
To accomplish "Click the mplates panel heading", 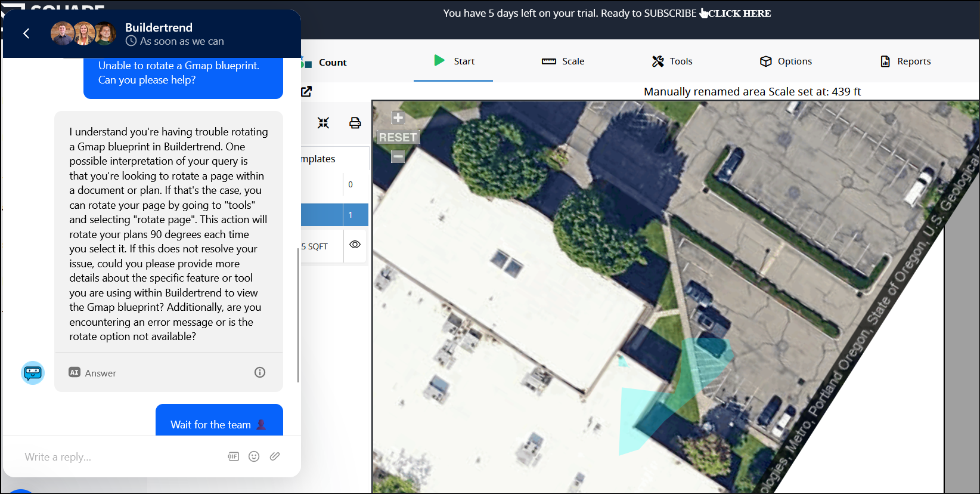I will (x=318, y=159).
